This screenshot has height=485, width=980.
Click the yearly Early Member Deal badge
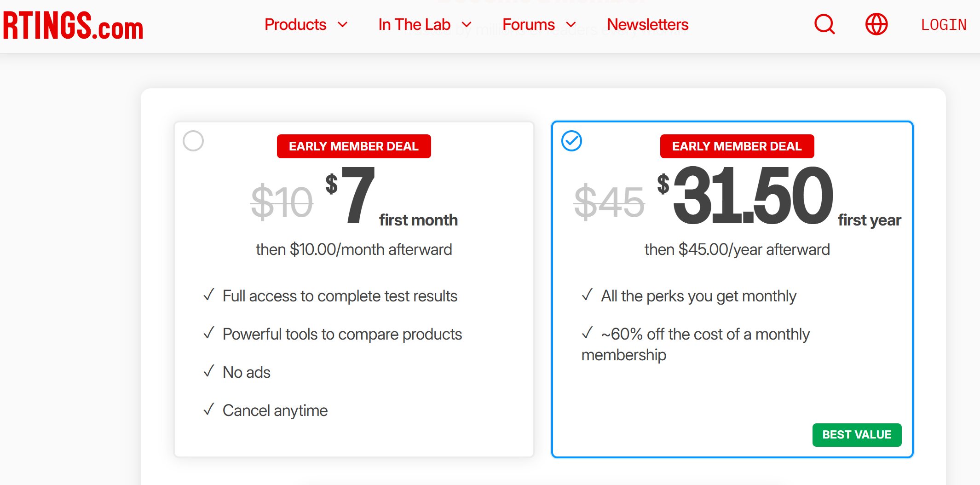(737, 146)
